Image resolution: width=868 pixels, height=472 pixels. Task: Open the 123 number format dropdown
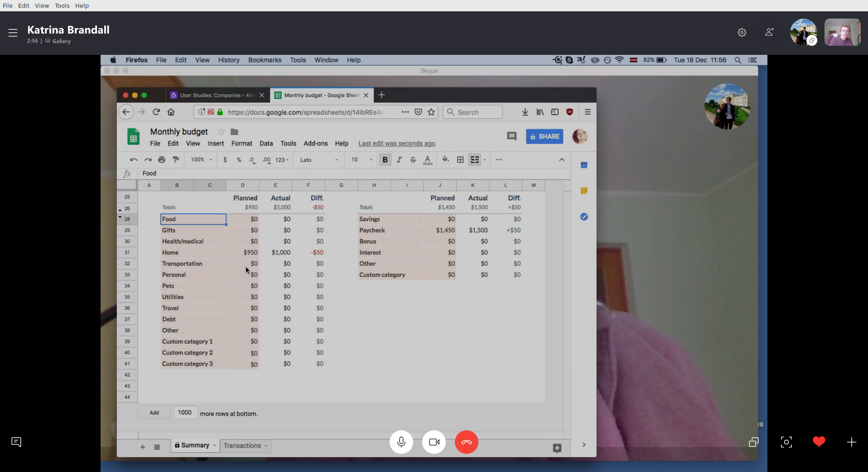[x=282, y=160]
